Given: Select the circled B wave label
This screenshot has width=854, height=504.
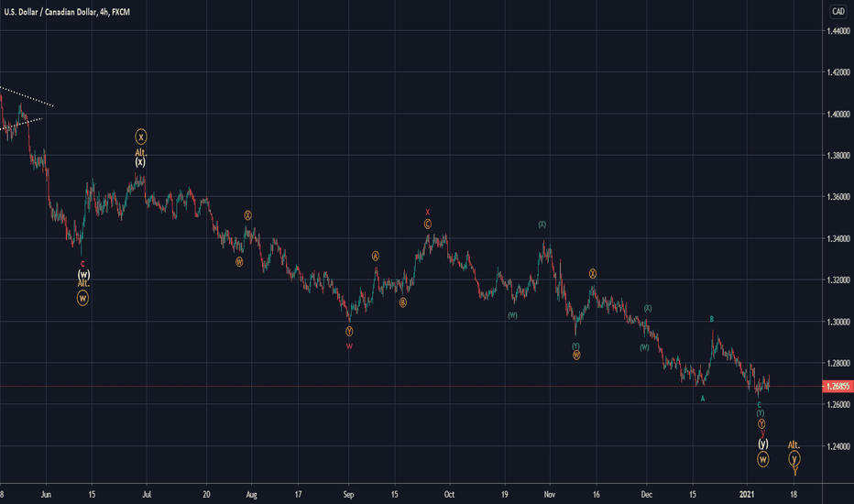Looking at the screenshot, I should 403,302.
